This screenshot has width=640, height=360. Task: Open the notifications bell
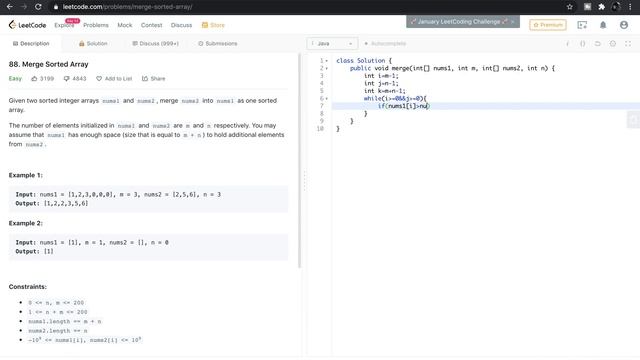[603, 25]
